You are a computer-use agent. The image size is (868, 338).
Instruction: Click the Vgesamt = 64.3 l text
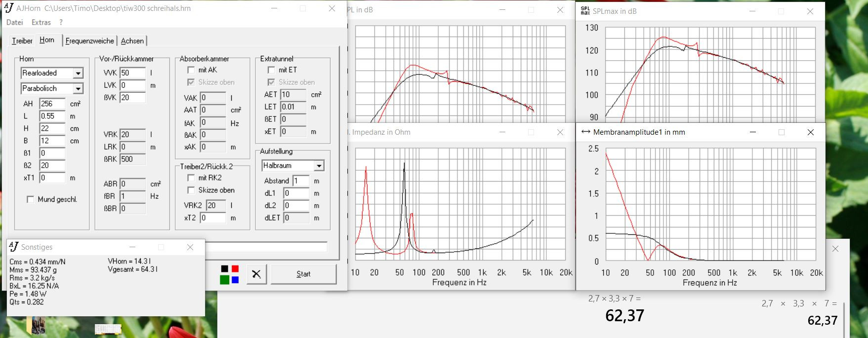[132, 269]
